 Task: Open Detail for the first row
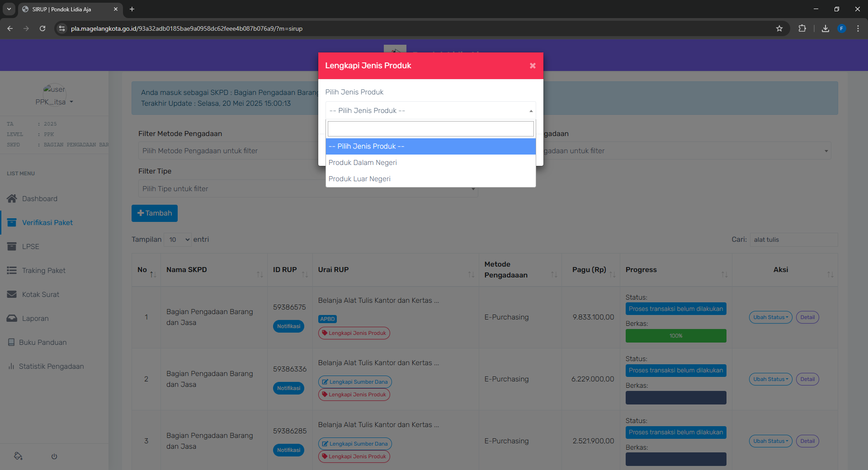click(x=807, y=317)
